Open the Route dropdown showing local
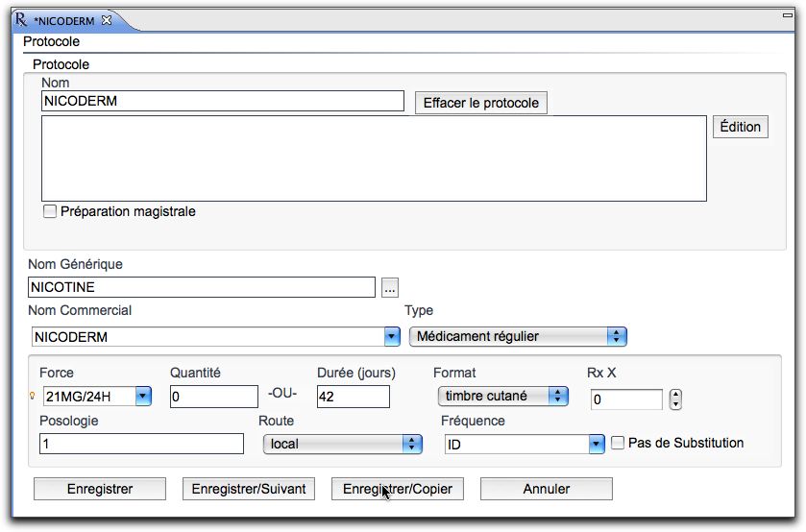The height and width of the screenshot is (532, 806). click(342, 444)
